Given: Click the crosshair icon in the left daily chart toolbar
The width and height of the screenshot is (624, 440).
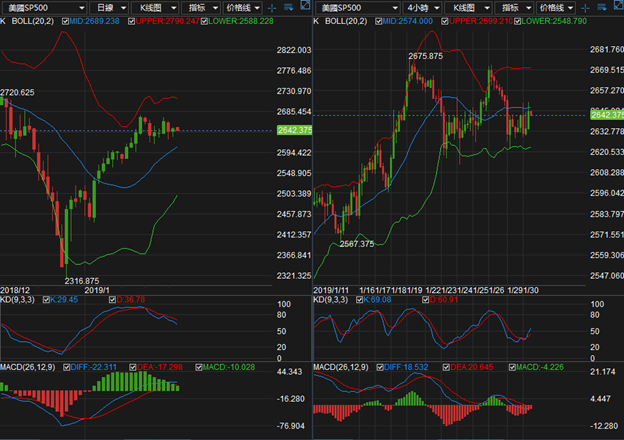Looking at the screenshot, I should tap(272, 6).
